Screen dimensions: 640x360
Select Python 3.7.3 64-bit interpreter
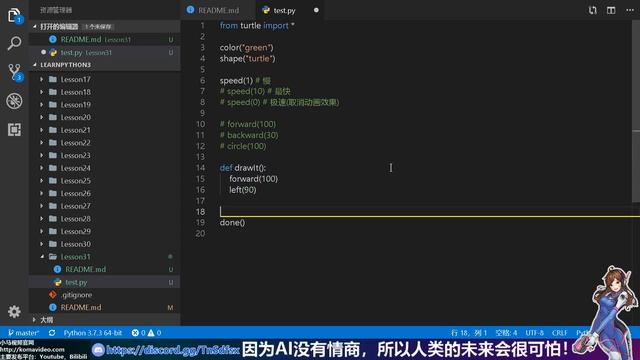(93, 333)
